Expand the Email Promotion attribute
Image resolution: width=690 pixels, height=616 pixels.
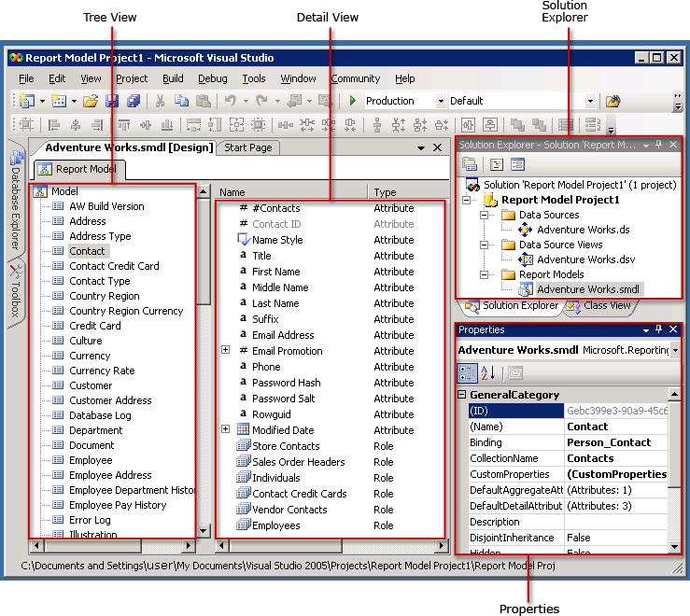[225, 351]
